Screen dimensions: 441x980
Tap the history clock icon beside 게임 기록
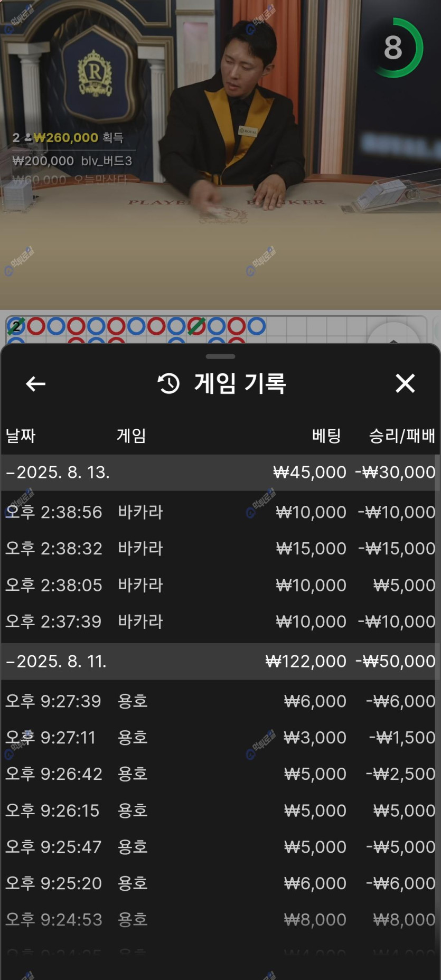pos(169,383)
